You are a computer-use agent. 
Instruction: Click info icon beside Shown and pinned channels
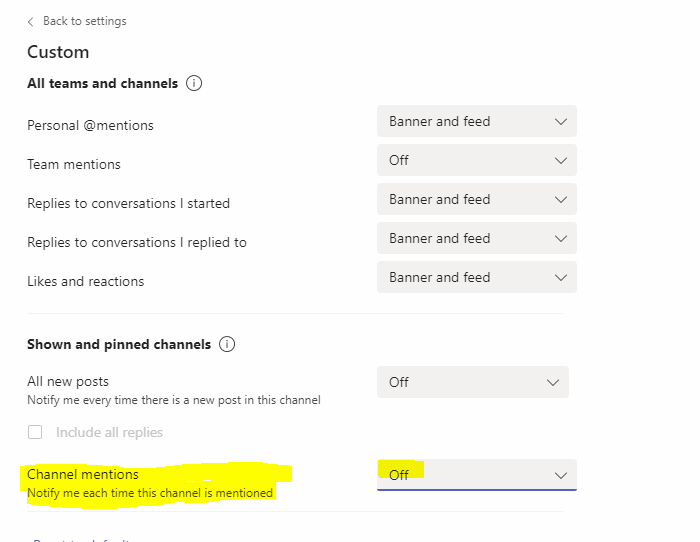click(x=227, y=344)
